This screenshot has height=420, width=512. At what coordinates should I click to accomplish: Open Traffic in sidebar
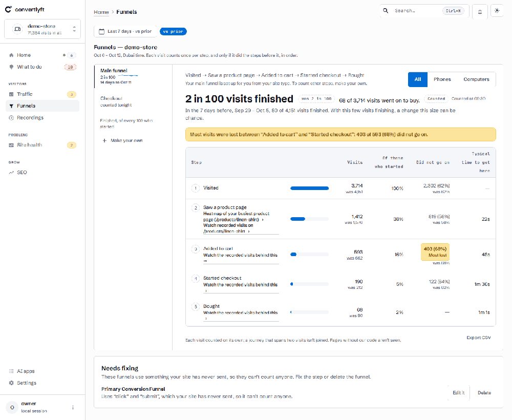point(42,94)
